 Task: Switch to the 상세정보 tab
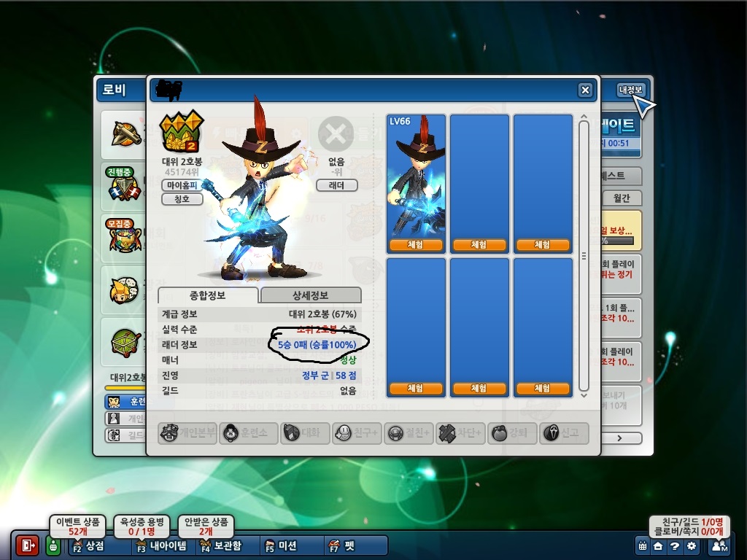(311, 295)
